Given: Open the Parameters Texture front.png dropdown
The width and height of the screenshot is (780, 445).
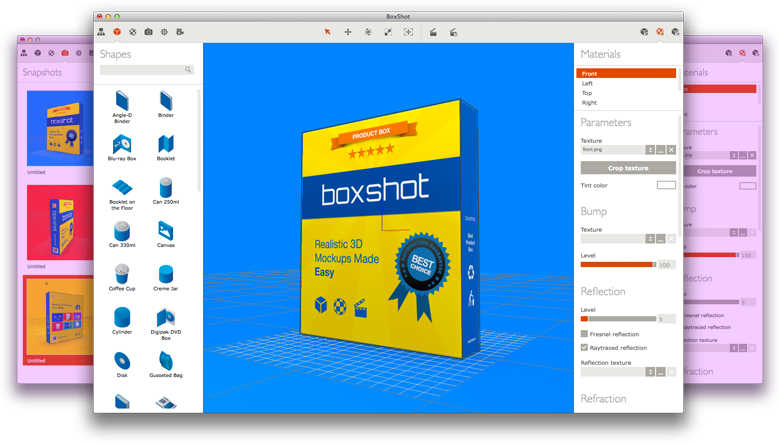Looking at the screenshot, I should pos(651,150).
